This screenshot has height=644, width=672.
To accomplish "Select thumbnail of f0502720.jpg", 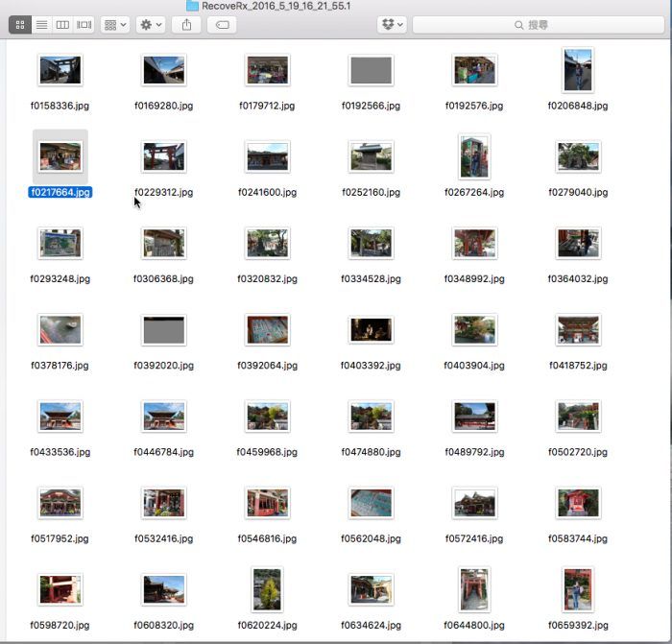I will click(x=578, y=416).
